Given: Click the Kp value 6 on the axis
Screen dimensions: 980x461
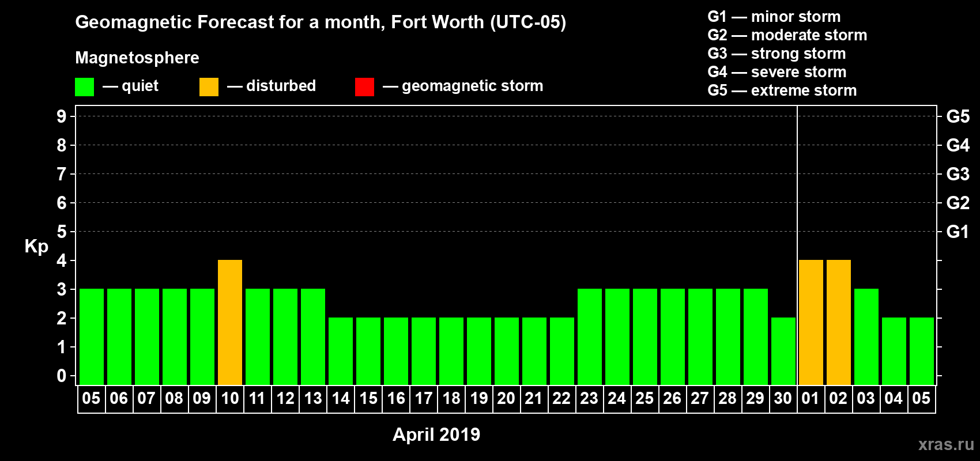Looking at the screenshot, I should click(62, 203).
